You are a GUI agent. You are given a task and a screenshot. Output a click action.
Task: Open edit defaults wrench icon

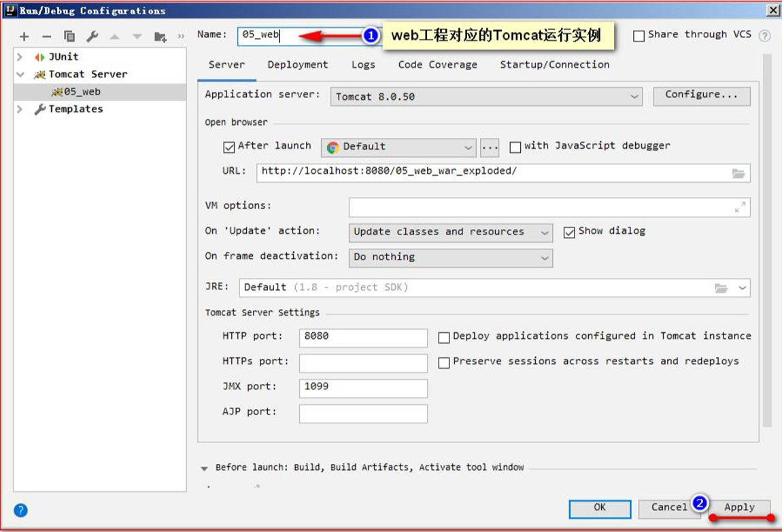click(92, 37)
